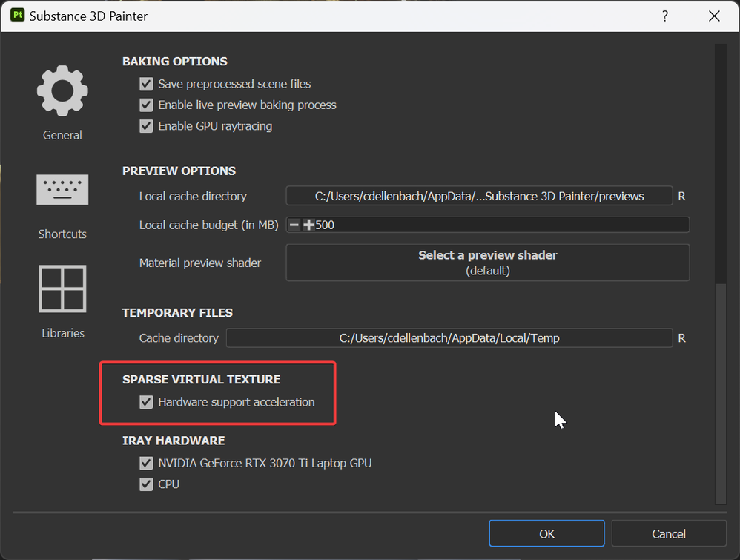740x560 pixels.
Task: Click the temporary cache directory path
Action: (449, 338)
